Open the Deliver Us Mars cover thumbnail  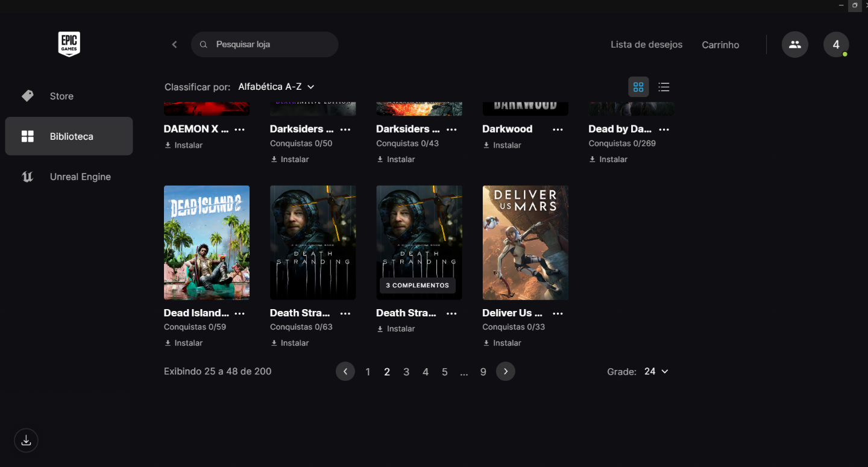click(526, 243)
